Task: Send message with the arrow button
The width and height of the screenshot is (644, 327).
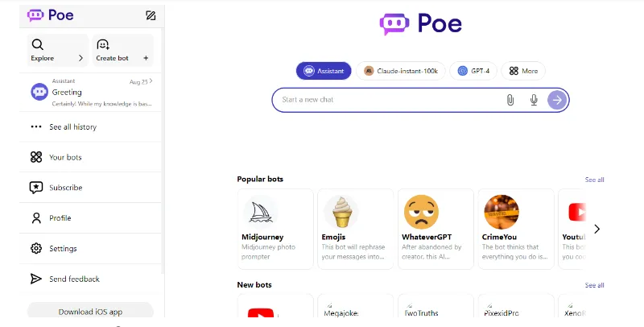Action: [557, 100]
